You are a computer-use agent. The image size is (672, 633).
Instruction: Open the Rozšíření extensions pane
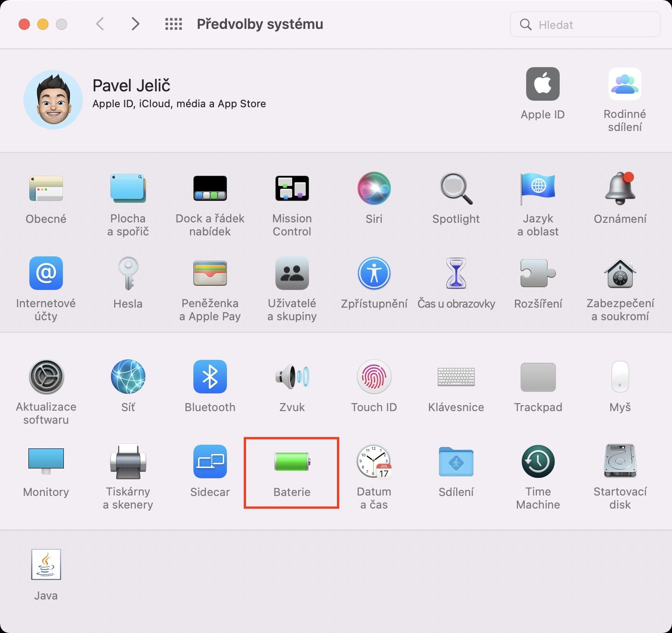pyautogui.click(x=538, y=273)
